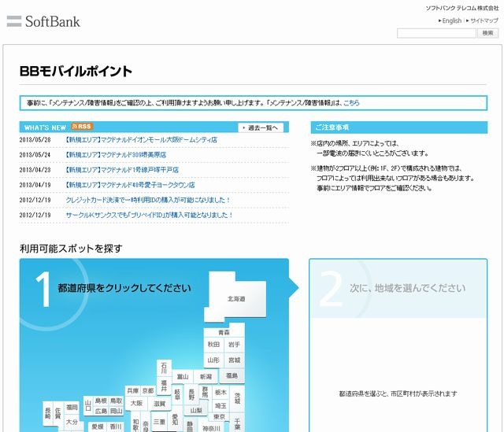
Task: Open the 過去一覧へ past list button
Action: [x=261, y=127]
